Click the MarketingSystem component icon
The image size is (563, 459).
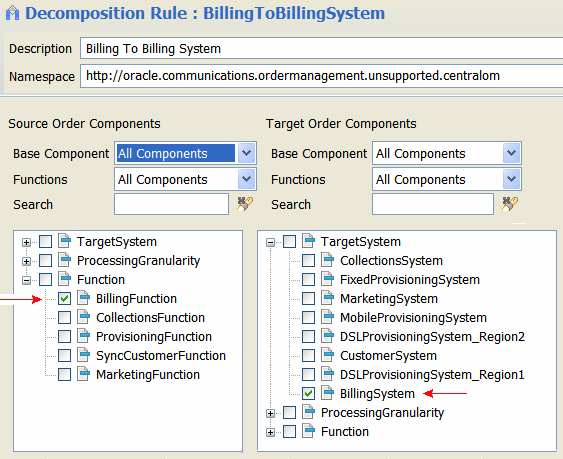point(327,298)
